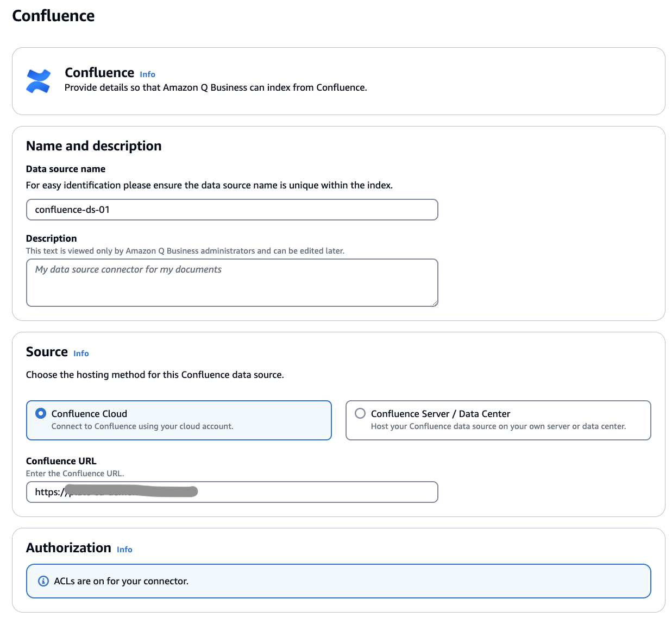Click the Data source name input field
Image resolution: width=672 pixels, height=618 pixels.
pyautogui.click(x=232, y=210)
